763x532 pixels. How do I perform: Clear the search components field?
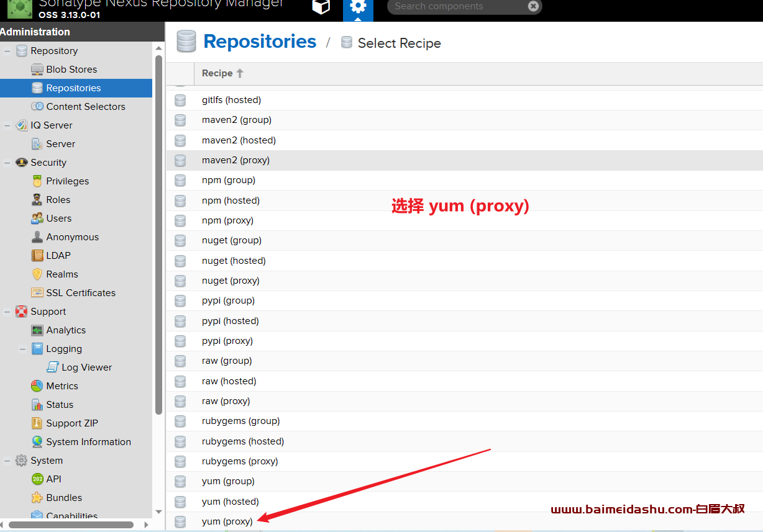tap(533, 6)
